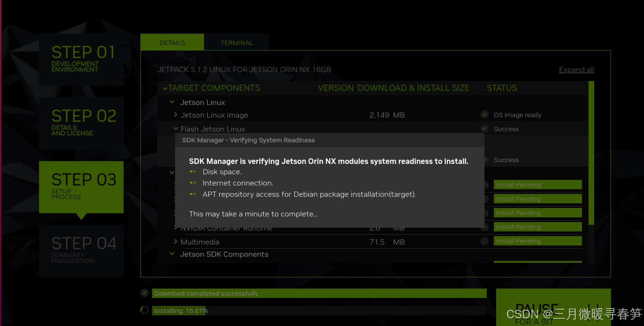Switch to the TERMINAL tab
The width and height of the screenshot is (644, 326).
236,43
